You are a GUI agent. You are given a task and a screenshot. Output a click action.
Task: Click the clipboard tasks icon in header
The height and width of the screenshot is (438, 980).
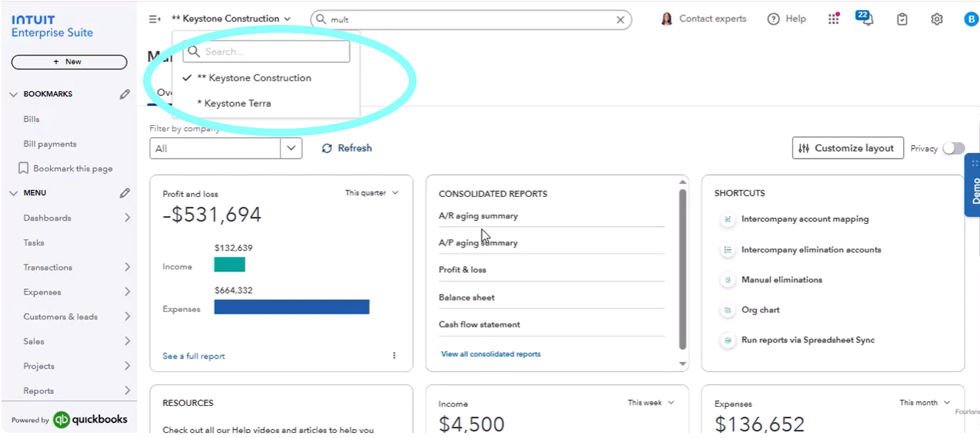pyautogui.click(x=902, y=19)
